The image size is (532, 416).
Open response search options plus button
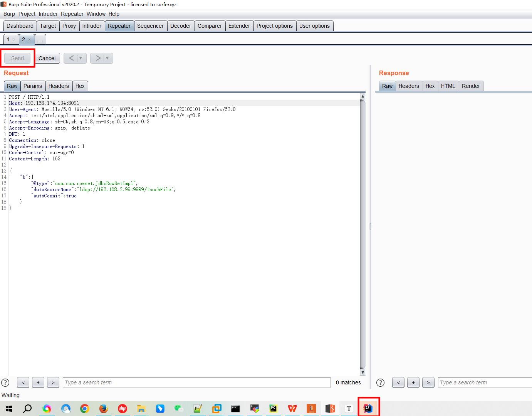point(413,382)
